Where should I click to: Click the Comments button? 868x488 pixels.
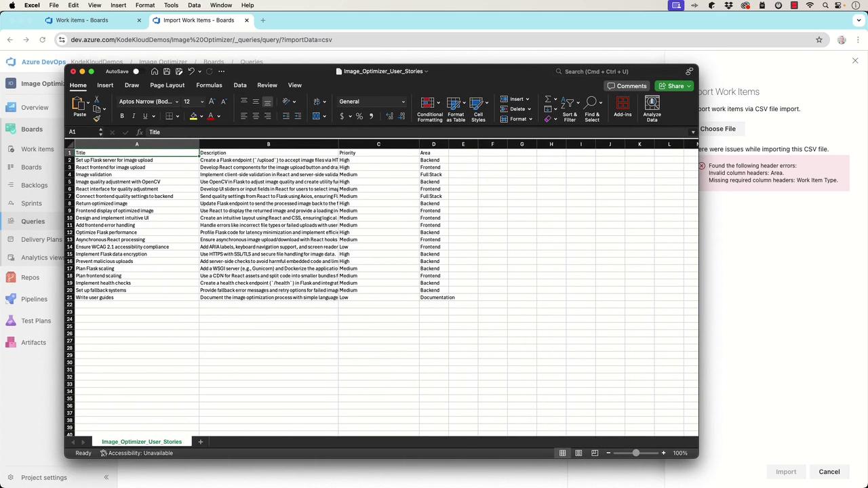point(627,86)
